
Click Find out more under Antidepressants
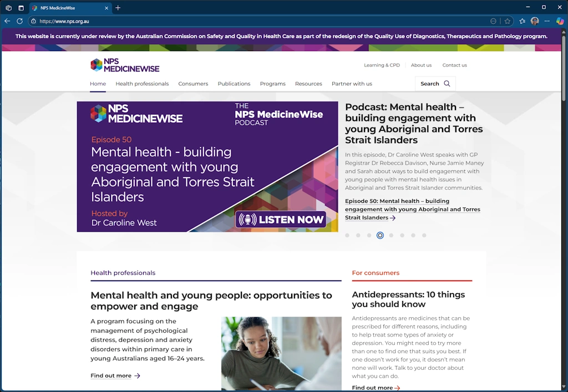click(376, 388)
